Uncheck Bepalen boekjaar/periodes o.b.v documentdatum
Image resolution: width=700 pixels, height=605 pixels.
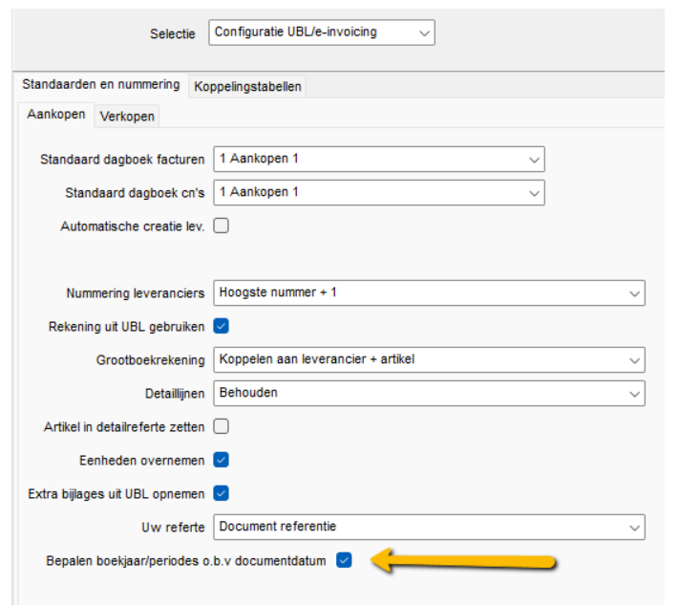click(x=344, y=560)
